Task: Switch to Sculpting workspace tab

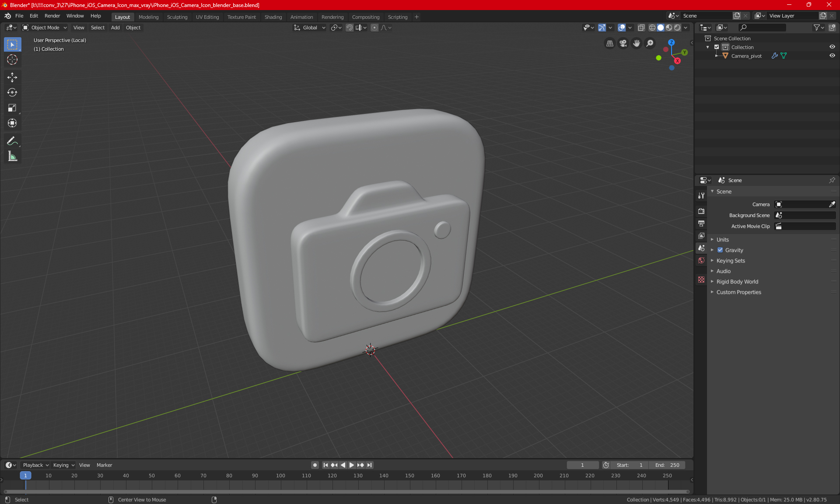Action: [x=177, y=17]
